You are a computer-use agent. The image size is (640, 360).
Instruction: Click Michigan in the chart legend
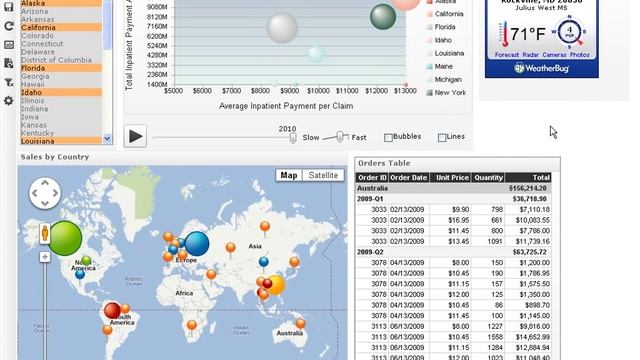(x=444, y=80)
